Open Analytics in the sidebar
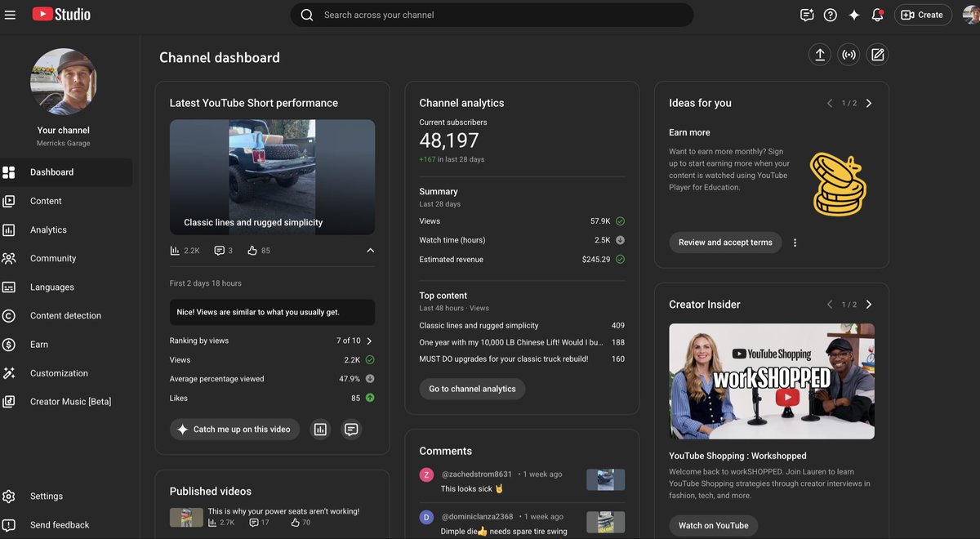 (66, 229)
